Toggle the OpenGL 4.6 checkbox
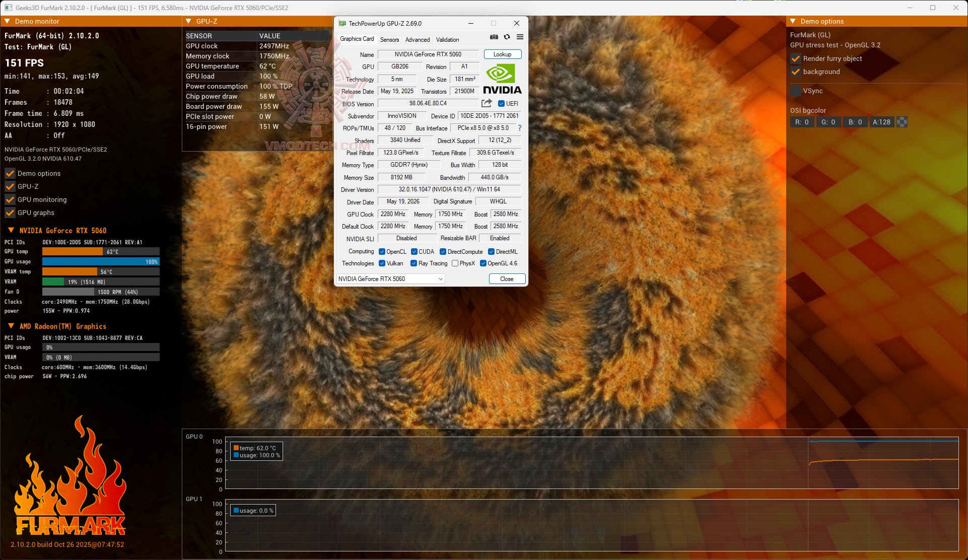This screenshot has width=968, height=560. tap(483, 263)
